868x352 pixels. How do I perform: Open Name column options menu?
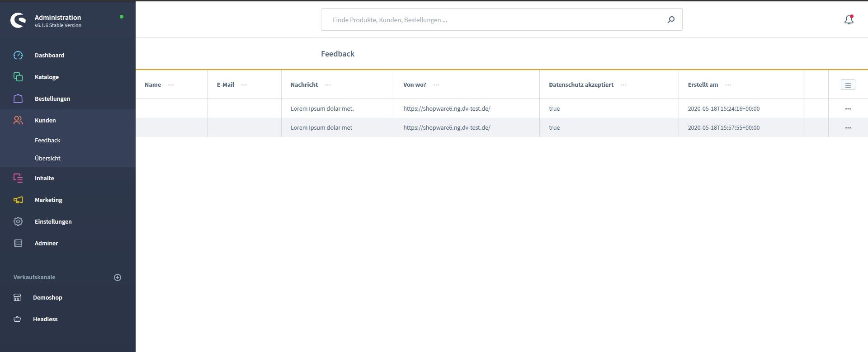tap(171, 84)
